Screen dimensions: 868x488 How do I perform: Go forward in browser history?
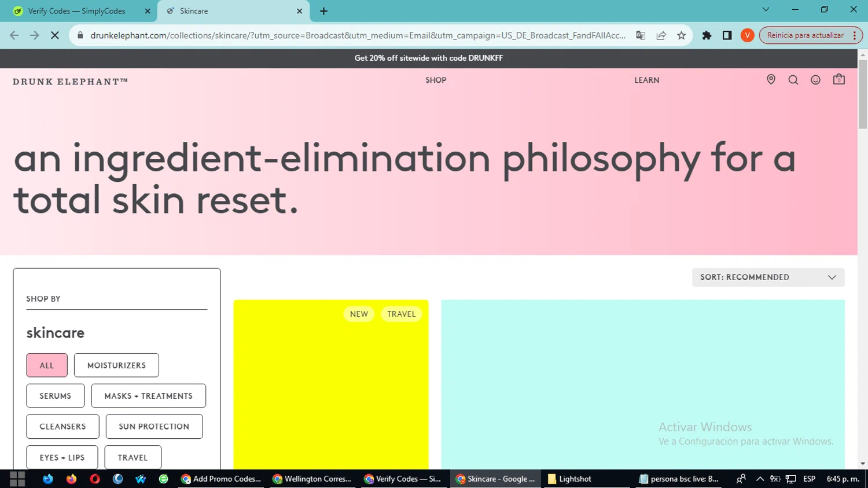[x=35, y=35]
